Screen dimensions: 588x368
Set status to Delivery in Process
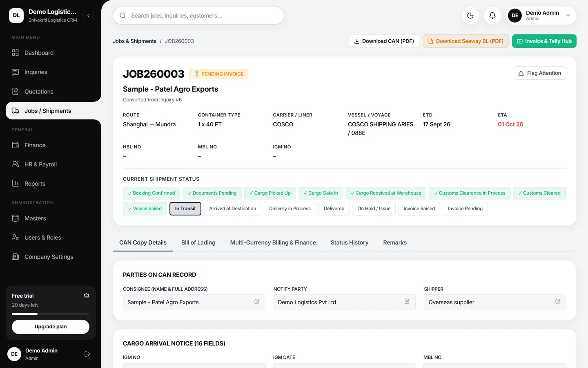[x=290, y=209]
